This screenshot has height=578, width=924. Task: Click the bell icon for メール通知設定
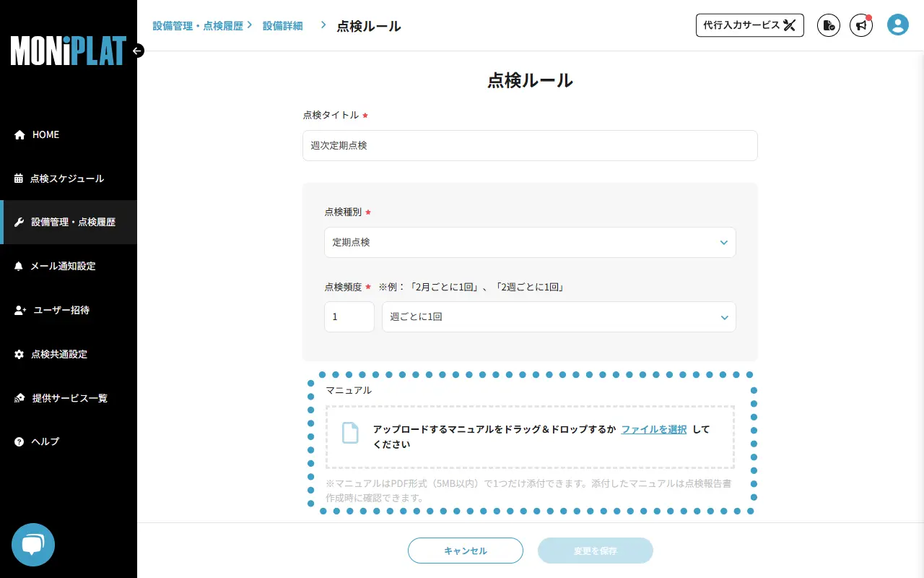pos(19,266)
